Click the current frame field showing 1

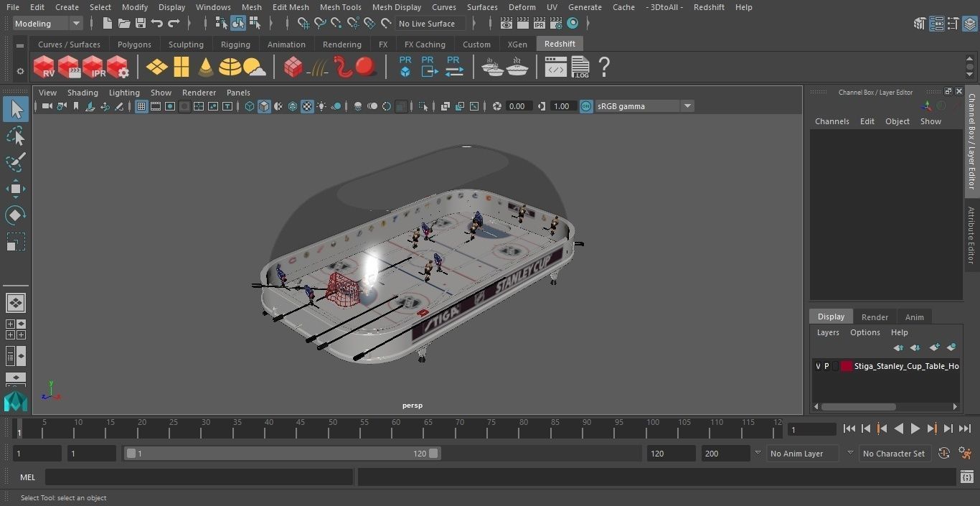811,429
